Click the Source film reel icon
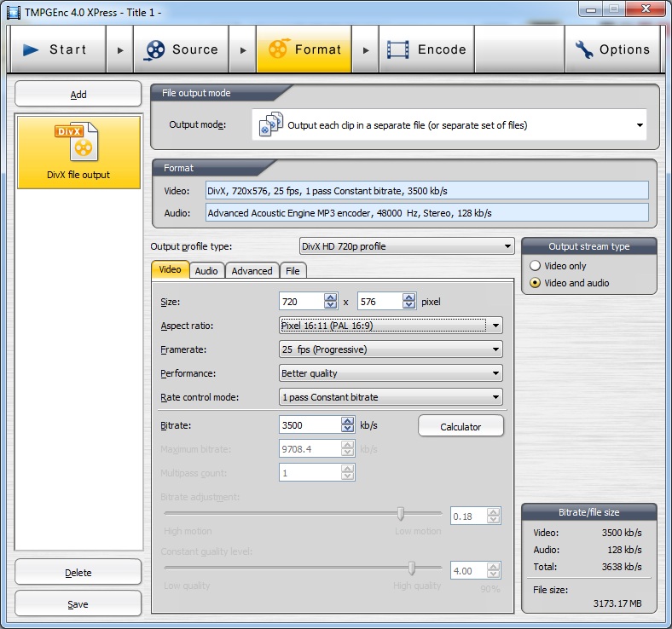The image size is (672, 629). point(154,49)
